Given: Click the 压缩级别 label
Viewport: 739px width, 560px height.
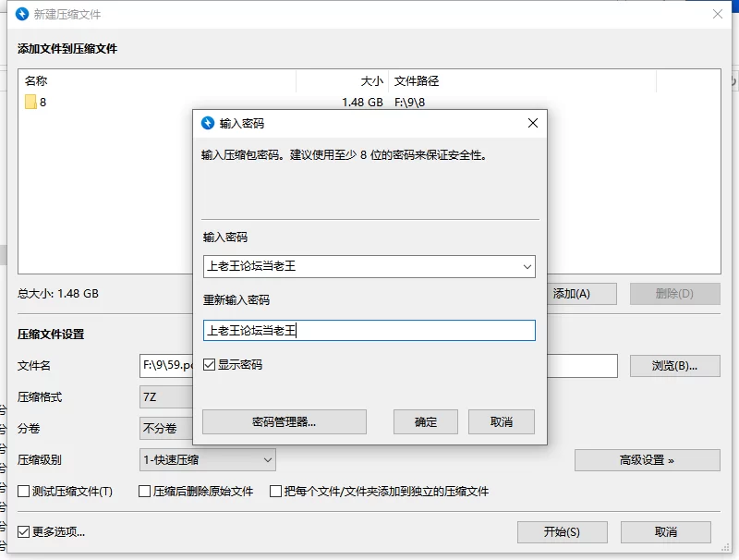Looking at the screenshot, I should (40, 459).
